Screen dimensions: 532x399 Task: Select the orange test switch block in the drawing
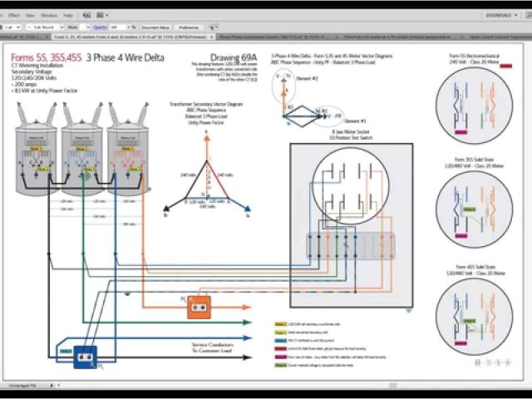[197, 309]
